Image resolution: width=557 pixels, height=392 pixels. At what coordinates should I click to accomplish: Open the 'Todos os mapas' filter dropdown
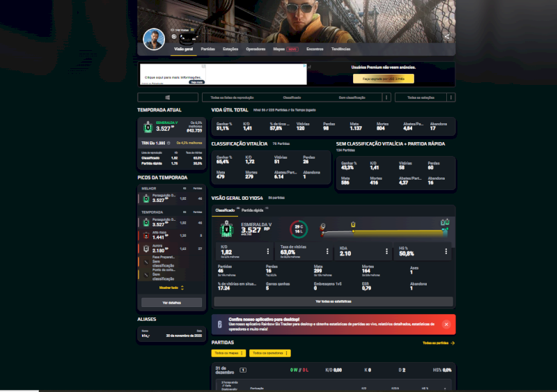[228, 353]
